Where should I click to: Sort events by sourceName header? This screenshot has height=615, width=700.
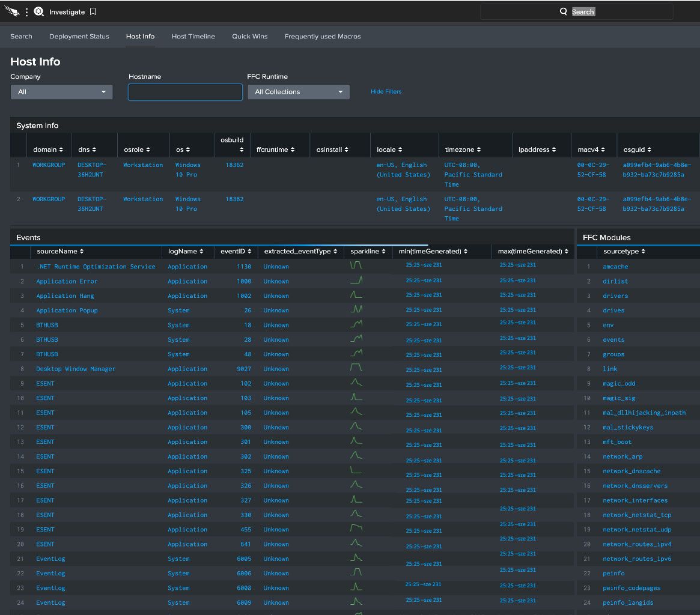[60, 251]
